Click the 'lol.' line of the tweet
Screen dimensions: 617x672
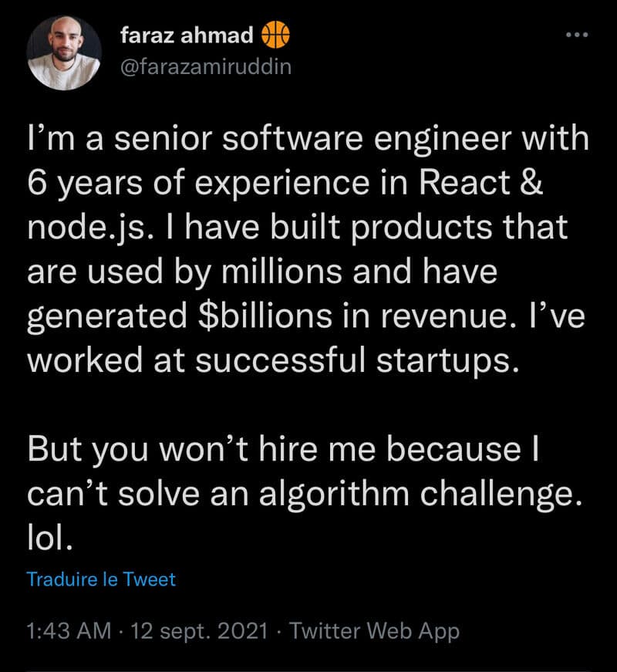click(x=49, y=538)
